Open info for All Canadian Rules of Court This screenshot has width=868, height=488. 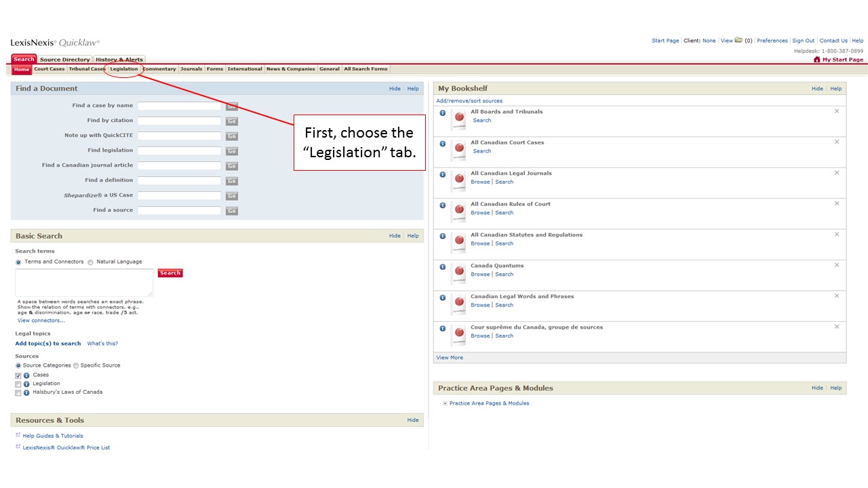pos(442,205)
